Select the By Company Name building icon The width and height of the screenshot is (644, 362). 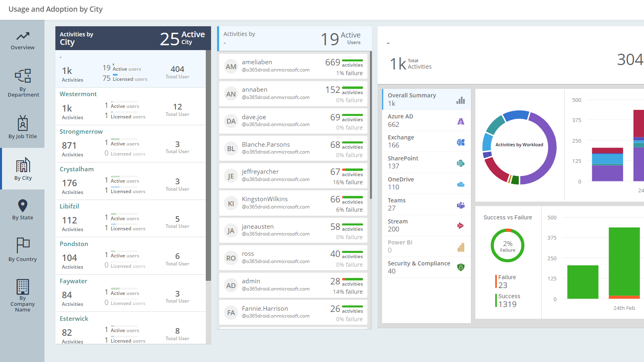23,286
